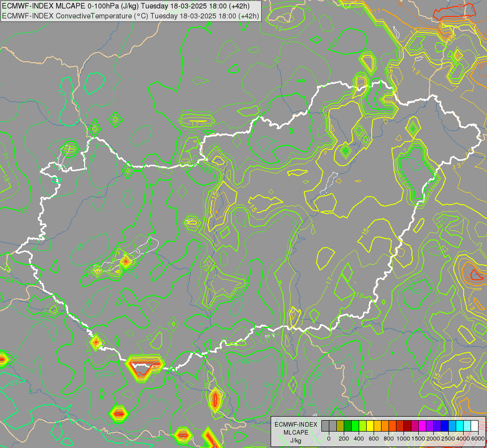Click the ConvectiveTemperature (°C) title line
Viewport: 487px width, 448px height.
pyautogui.click(x=130, y=16)
